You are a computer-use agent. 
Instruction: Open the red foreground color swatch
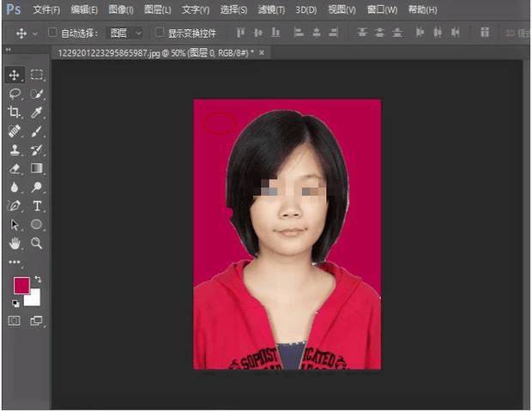pyautogui.click(x=21, y=286)
